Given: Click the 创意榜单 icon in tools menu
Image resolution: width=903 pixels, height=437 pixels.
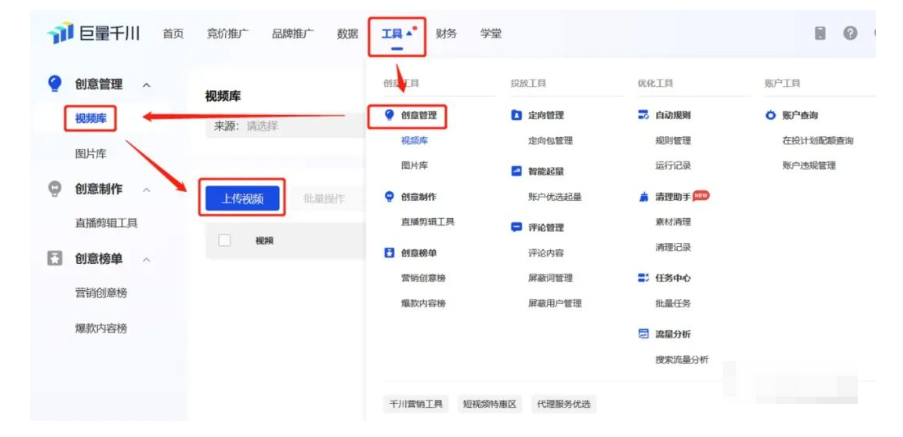Looking at the screenshot, I should coord(389,252).
